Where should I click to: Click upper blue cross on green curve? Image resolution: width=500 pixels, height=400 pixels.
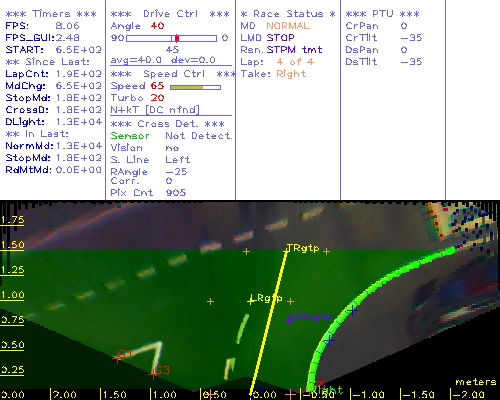tap(353, 311)
